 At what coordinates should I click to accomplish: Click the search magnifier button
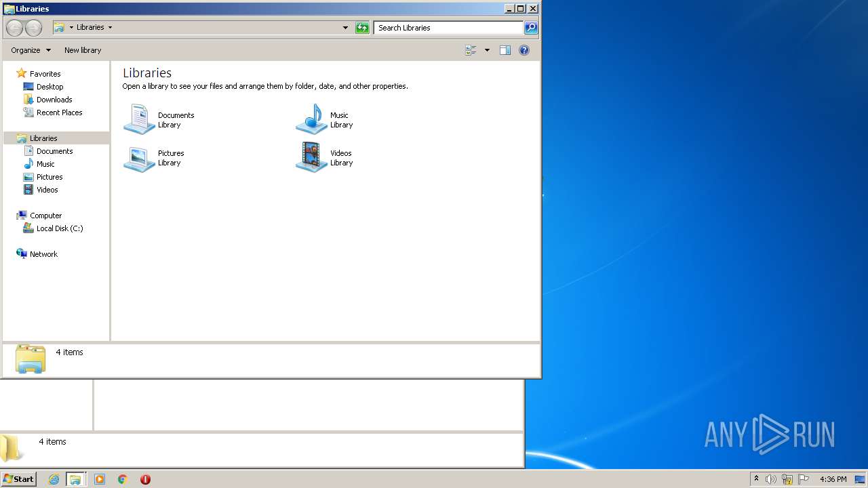pos(531,28)
